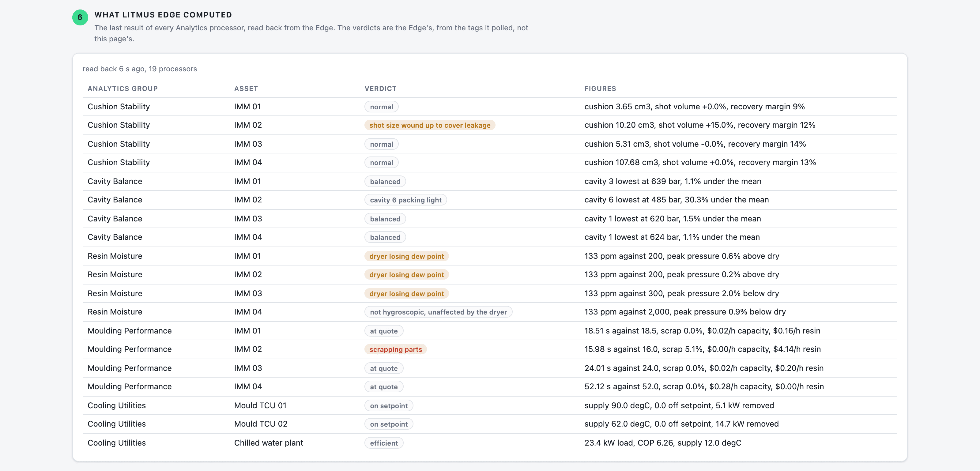The height and width of the screenshot is (471, 980).
Task: Click the 'cavity 6 packing light' verdict
Action: pos(405,200)
